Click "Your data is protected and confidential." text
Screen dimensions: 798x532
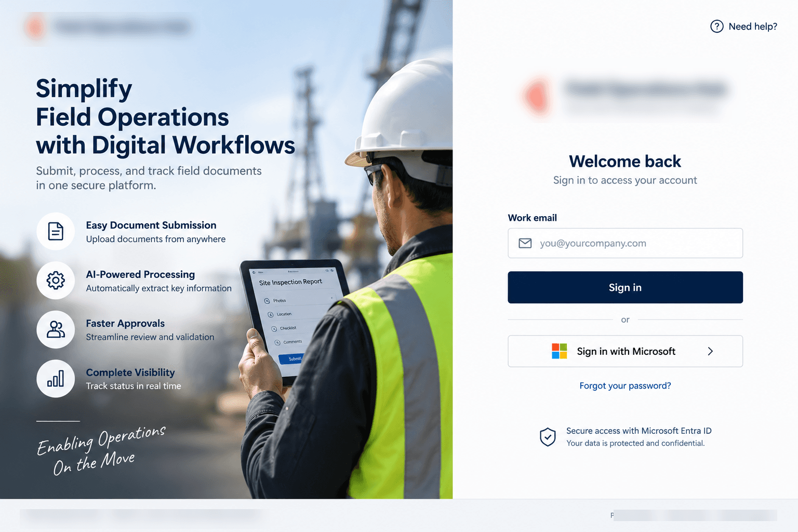pos(635,443)
